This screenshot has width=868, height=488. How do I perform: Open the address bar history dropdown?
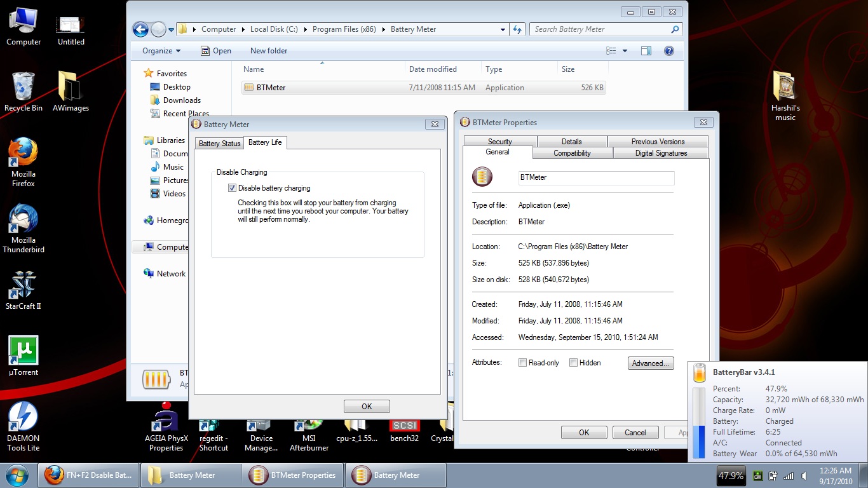[503, 29]
